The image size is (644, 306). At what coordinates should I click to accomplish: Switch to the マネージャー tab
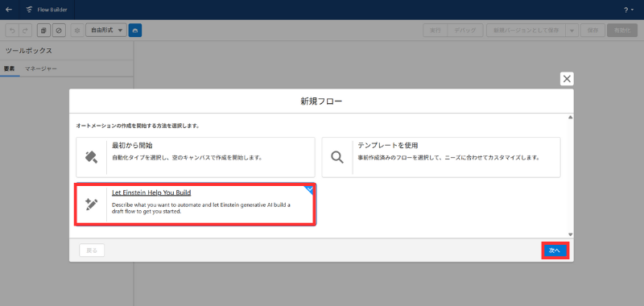[41, 68]
